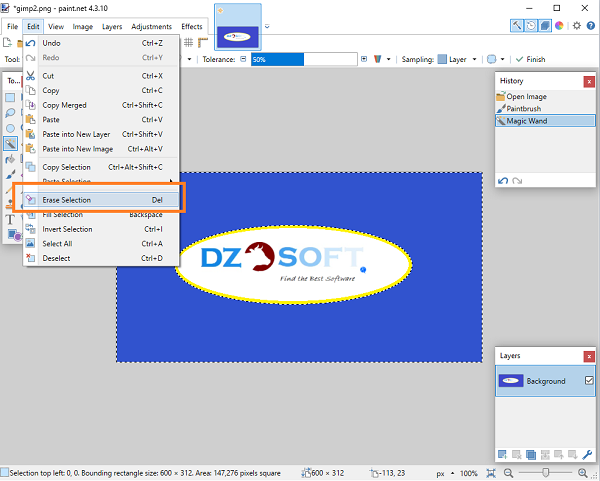Merge layer down icon in Layers panel

545,455
